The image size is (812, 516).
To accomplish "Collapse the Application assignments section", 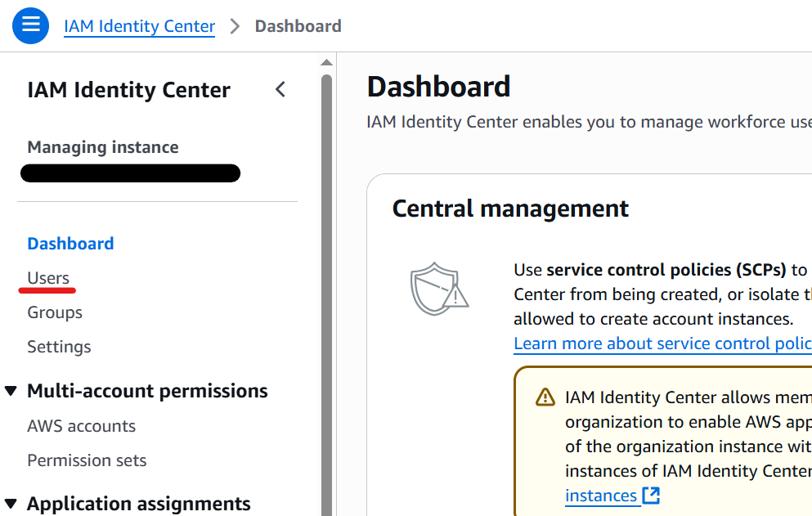I will click(11, 504).
